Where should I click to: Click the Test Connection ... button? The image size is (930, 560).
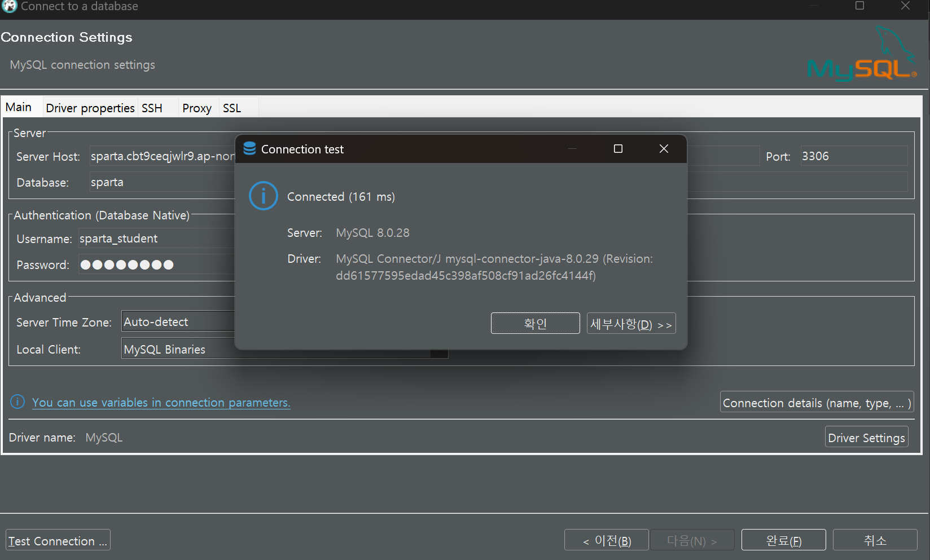(x=58, y=540)
